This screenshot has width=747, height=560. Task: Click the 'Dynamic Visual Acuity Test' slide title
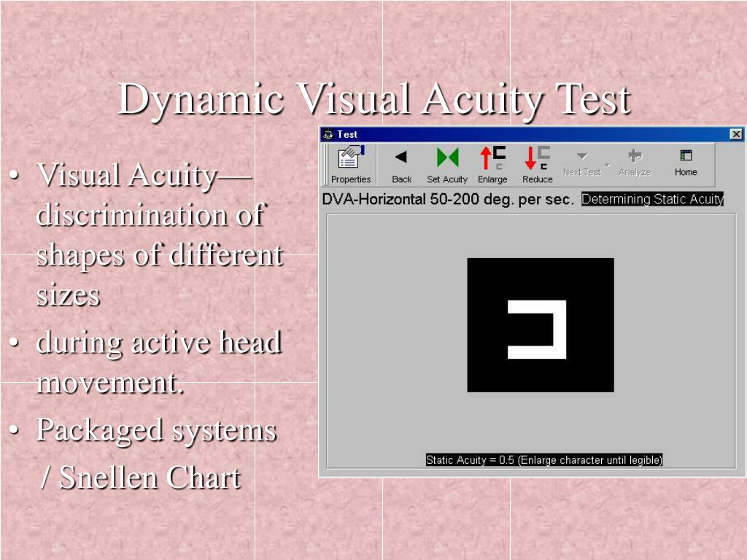click(x=374, y=99)
